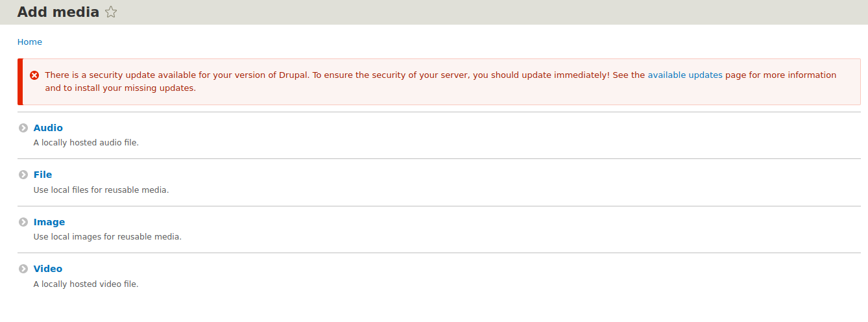Go to the Home breadcrumb link
This screenshot has width=868, height=322.
pos(30,42)
